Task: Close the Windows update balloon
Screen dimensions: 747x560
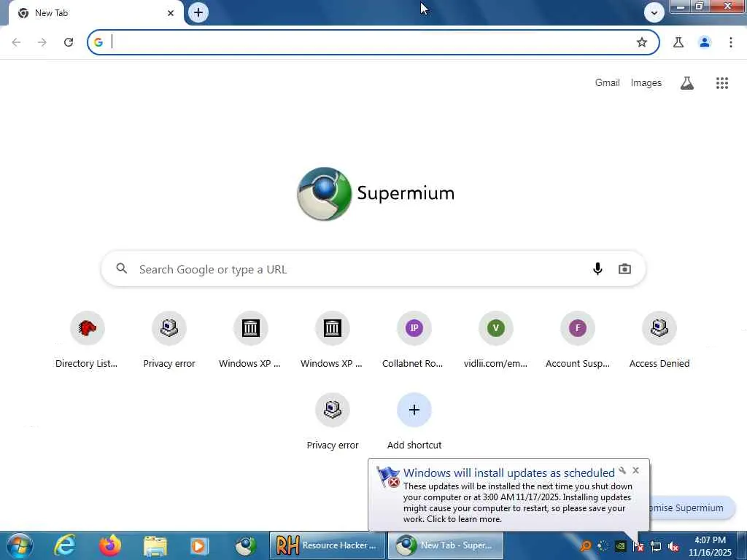Action: tap(635, 470)
